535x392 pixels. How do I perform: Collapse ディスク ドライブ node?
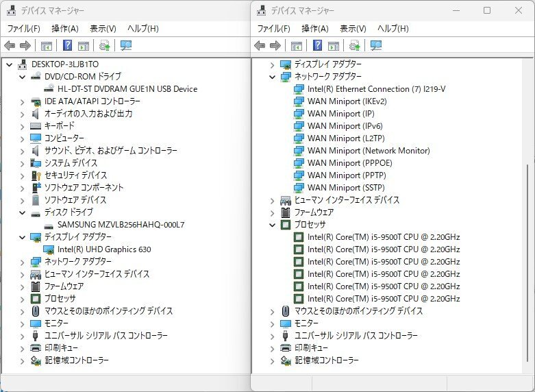22,212
